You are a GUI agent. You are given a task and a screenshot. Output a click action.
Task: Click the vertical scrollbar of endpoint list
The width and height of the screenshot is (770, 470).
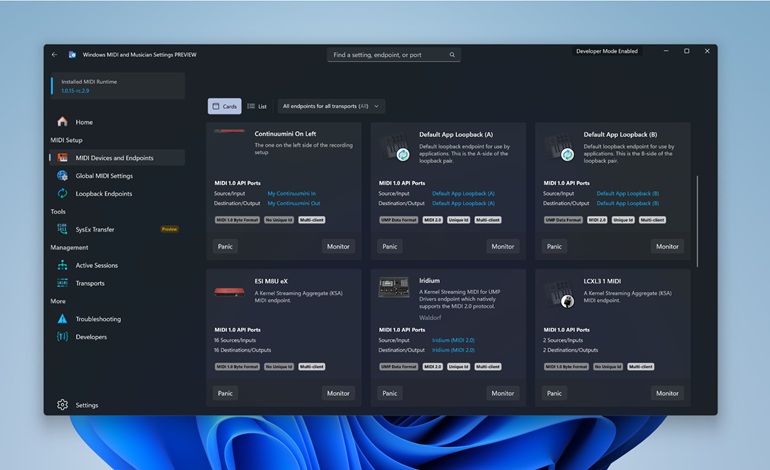(697, 221)
